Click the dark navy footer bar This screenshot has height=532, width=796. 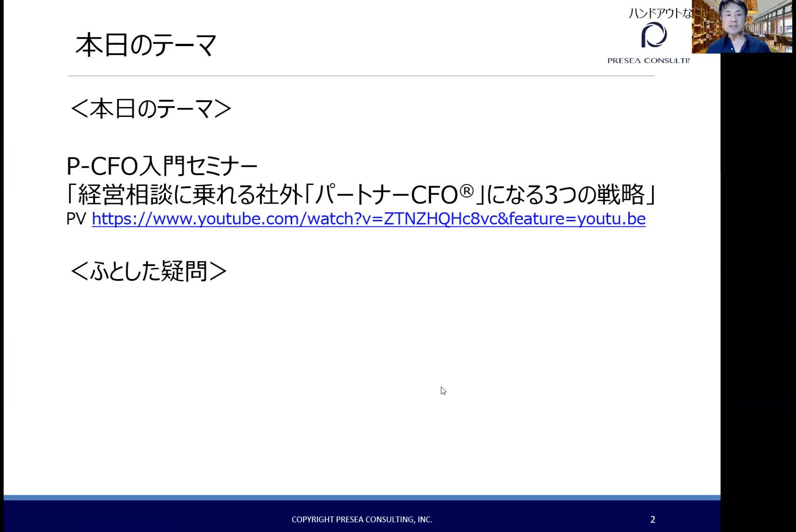[140, 517]
